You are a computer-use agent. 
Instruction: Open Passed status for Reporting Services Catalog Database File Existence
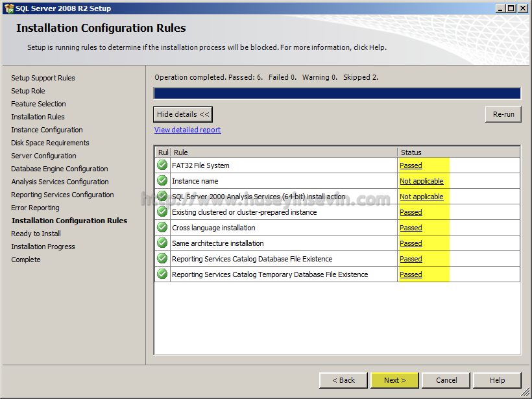coord(411,260)
